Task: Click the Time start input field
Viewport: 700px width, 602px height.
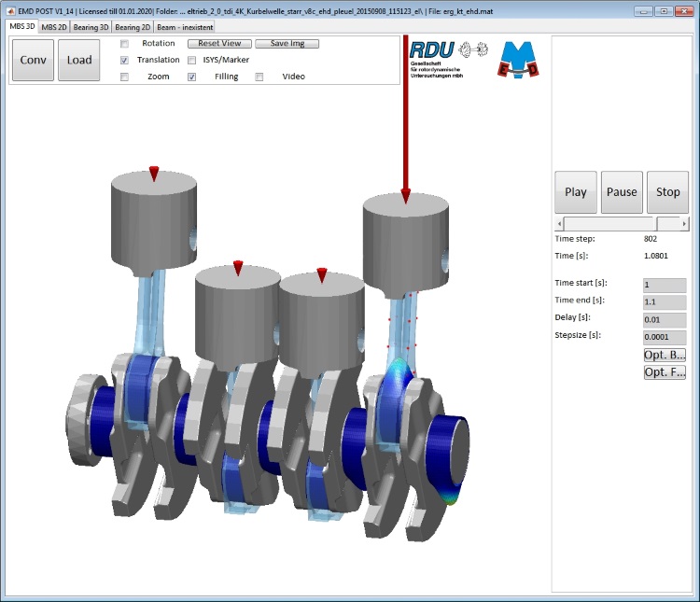Action: (x=665, y=284)
